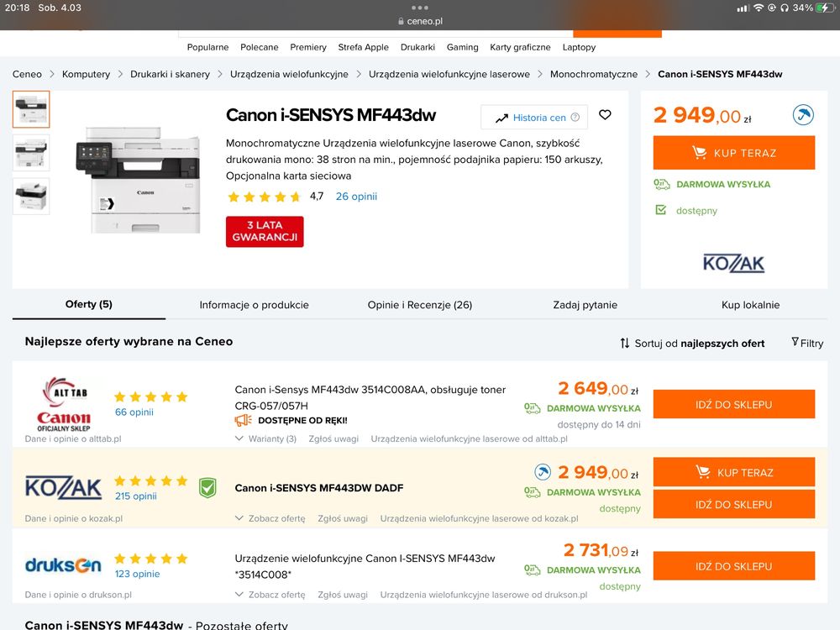This screenshot has width=840, height=630.
Task: Open Urządzenia wielofunkcyjne laserowe od drukson.pl link
Action: [x=484, y=595]
